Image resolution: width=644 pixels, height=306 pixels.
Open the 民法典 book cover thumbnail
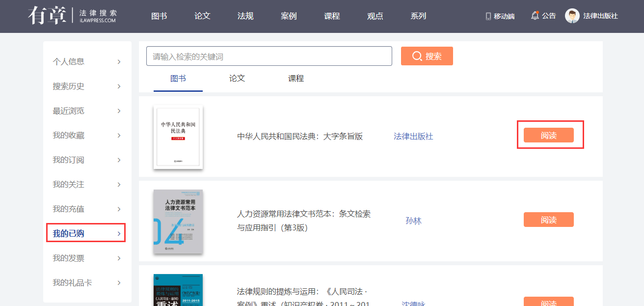(178, 137)
